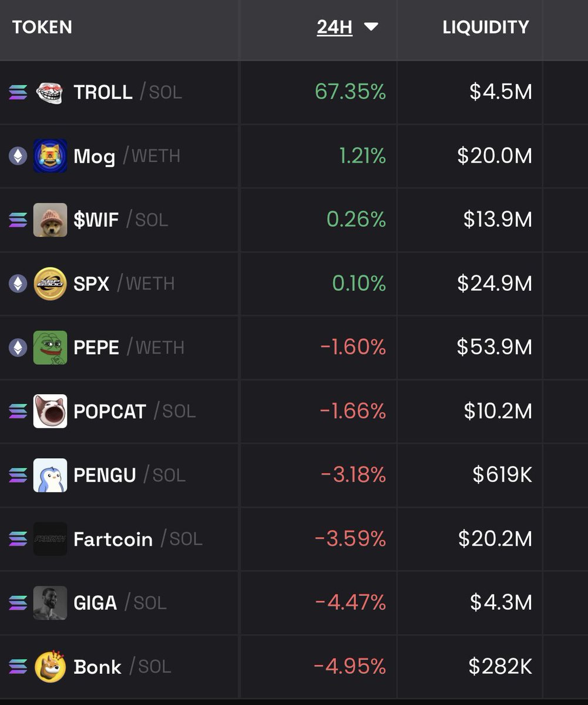The image size is (588, 705).
Task: Click the PEPE frog token icon
Action: pos(50,347)
